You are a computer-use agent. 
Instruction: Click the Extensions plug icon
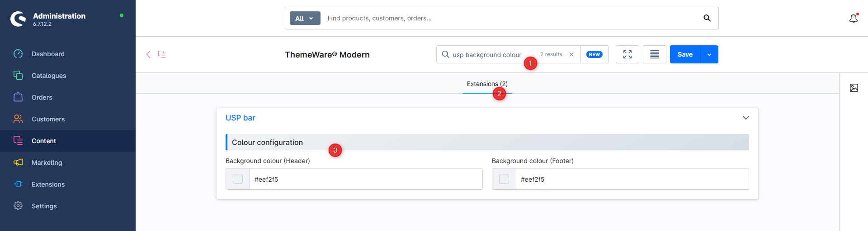(18, 184)
